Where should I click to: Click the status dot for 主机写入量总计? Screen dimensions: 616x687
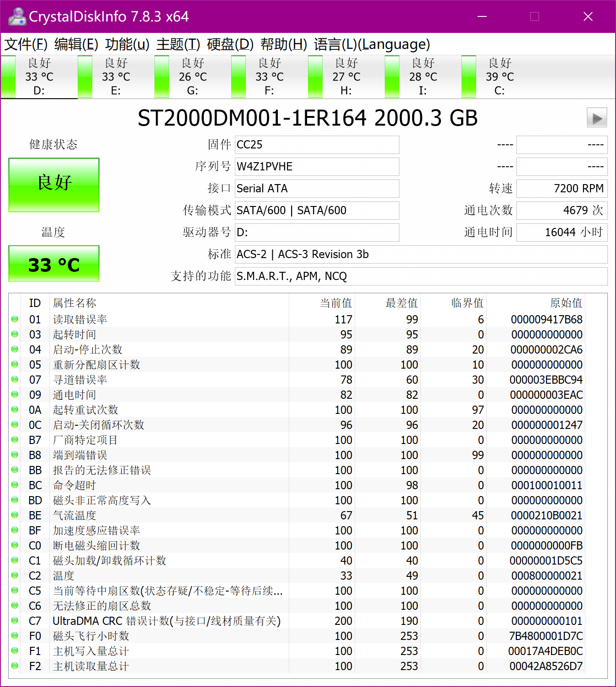[15, 650]
